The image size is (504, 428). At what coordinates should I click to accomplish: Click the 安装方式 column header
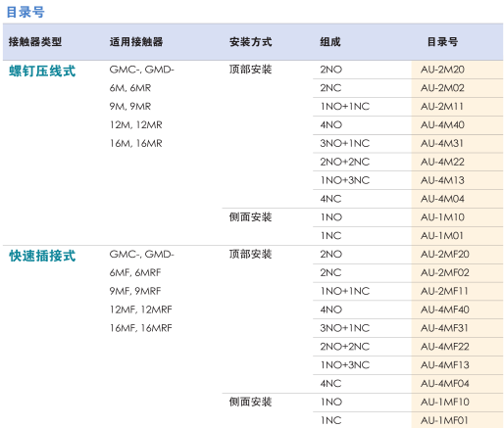(x=250, y=42)
